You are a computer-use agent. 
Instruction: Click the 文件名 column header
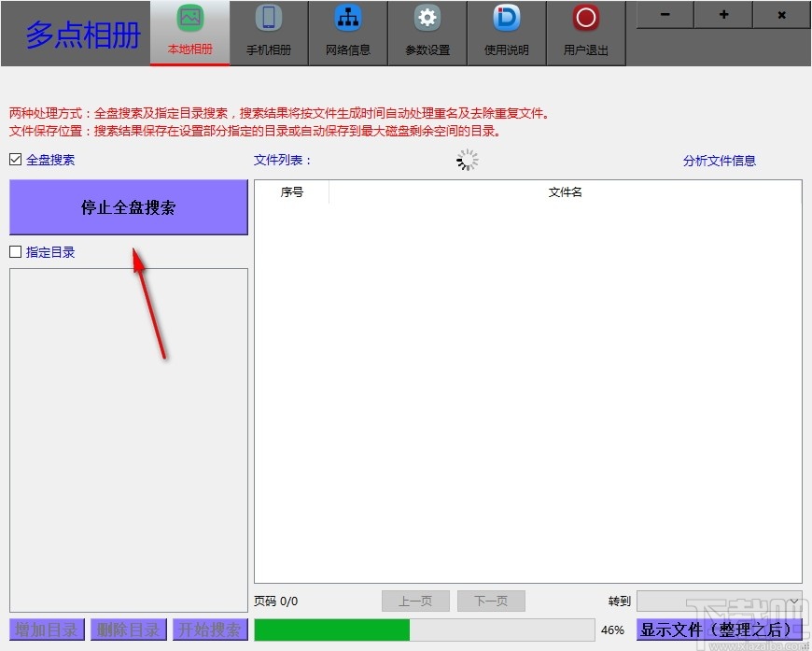565,191
